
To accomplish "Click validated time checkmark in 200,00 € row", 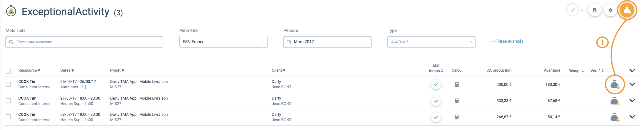I will [x=436, y=84].
